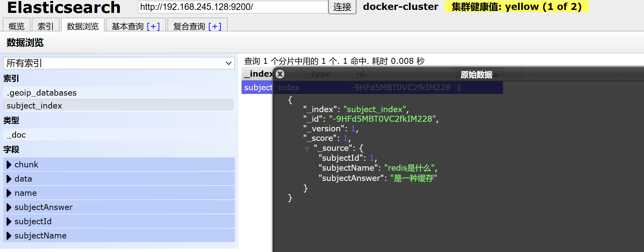The width and height of the screenshot is (644, 252).
Task: Expand the data field
Action: pyautogui.click(x=9, y=179)
